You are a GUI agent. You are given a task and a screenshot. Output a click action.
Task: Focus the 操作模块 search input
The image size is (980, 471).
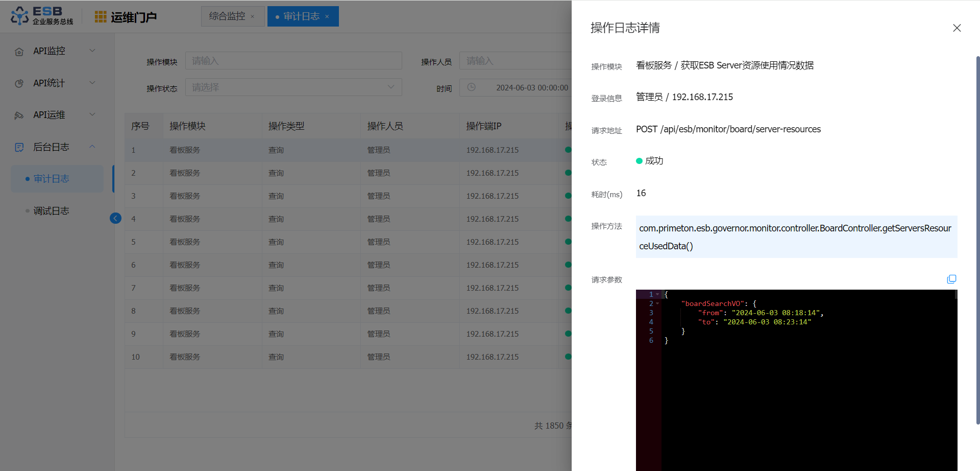293,61
